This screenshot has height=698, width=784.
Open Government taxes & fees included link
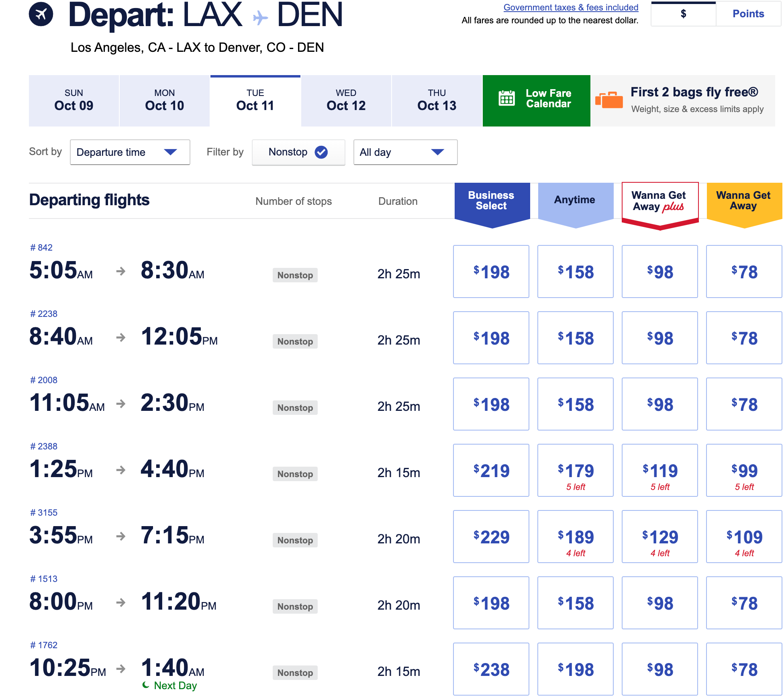click(570, 7)
